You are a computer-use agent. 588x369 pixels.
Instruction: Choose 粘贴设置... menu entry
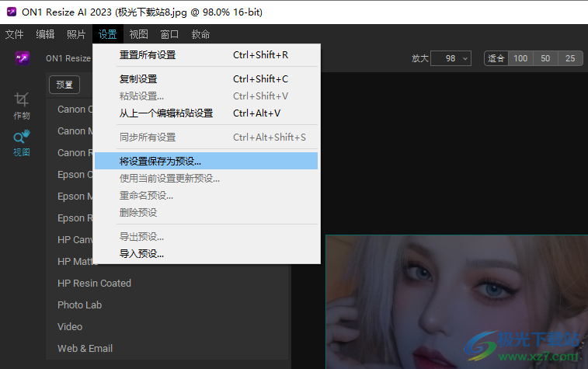click(x=207, y=96)
